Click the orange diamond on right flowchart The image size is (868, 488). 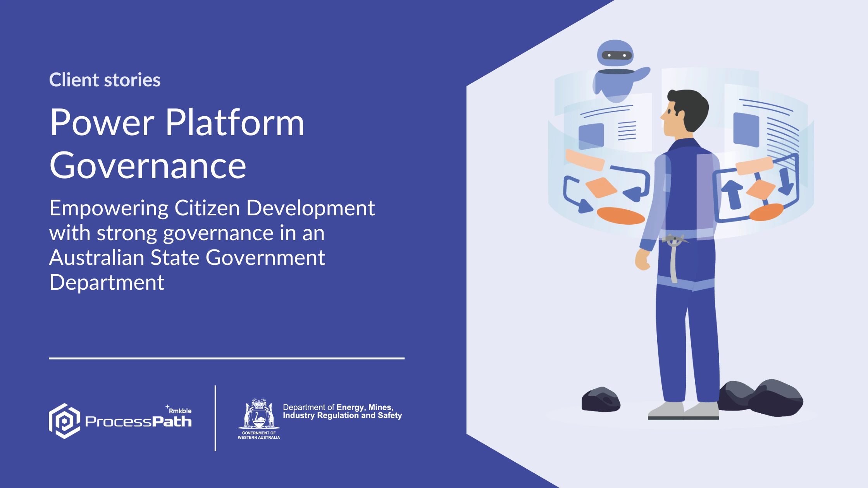pos(760,190)
